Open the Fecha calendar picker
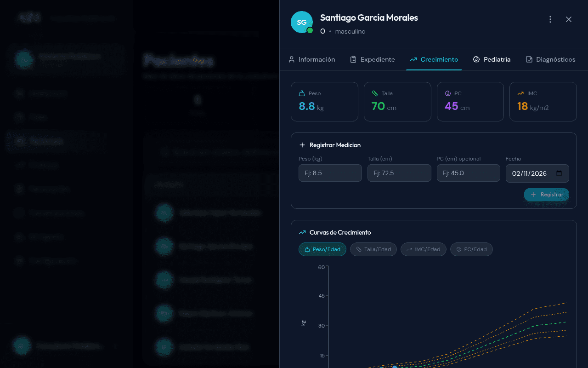This screenshot has width=588, height=368. [x=559, y=173]
